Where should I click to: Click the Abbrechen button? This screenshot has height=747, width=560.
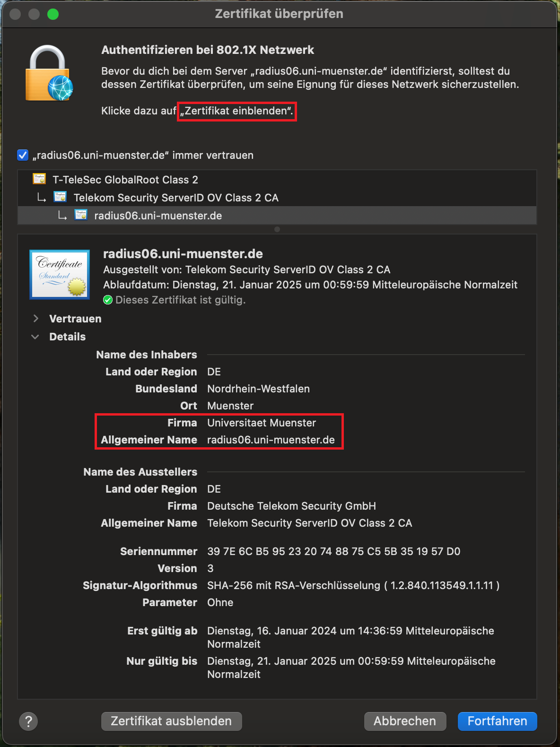click(x=404, y=721)
